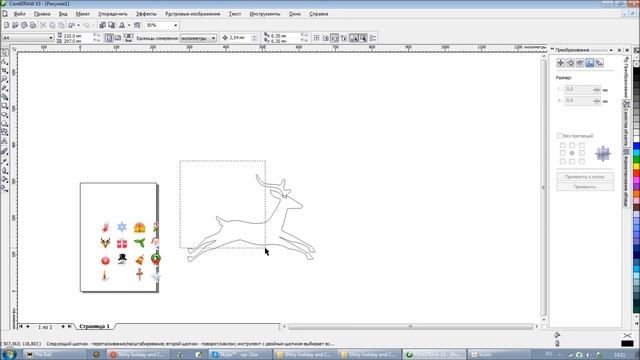This screenshot has height=360, width=640.
Task: Select the Страница 1 page tab
Action: tap(94, 327)
